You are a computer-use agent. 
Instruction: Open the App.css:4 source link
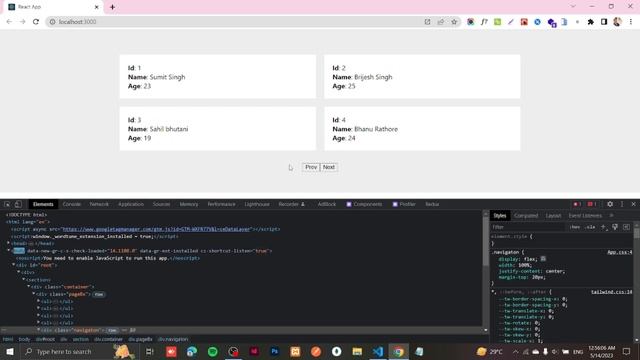pos(619,252)
